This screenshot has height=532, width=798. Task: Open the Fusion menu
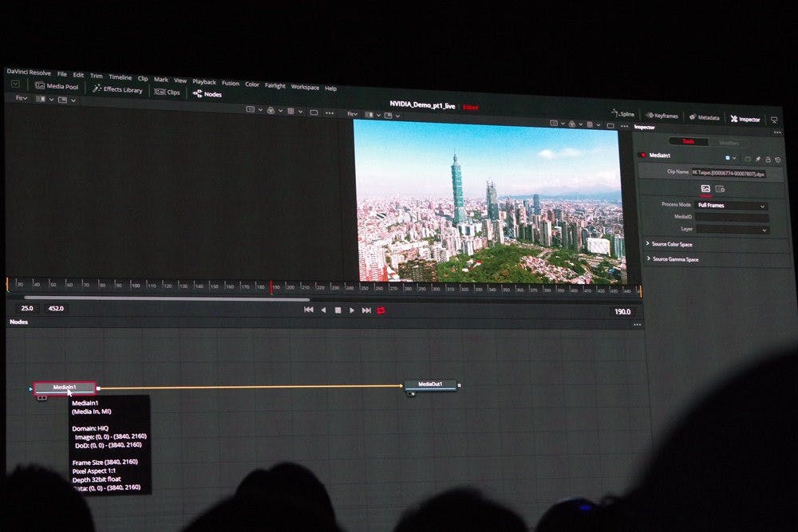tap(230, 83)
